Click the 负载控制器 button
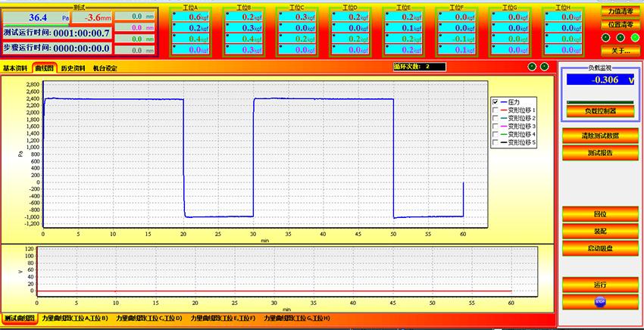The width and height of the screenshot is (644, 330). 599,111
